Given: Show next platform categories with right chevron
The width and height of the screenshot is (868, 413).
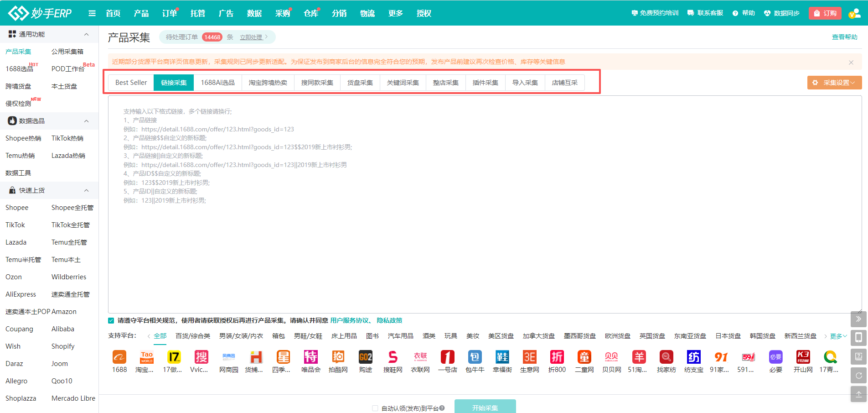Looking at the screenshot, I should (825, 336).
